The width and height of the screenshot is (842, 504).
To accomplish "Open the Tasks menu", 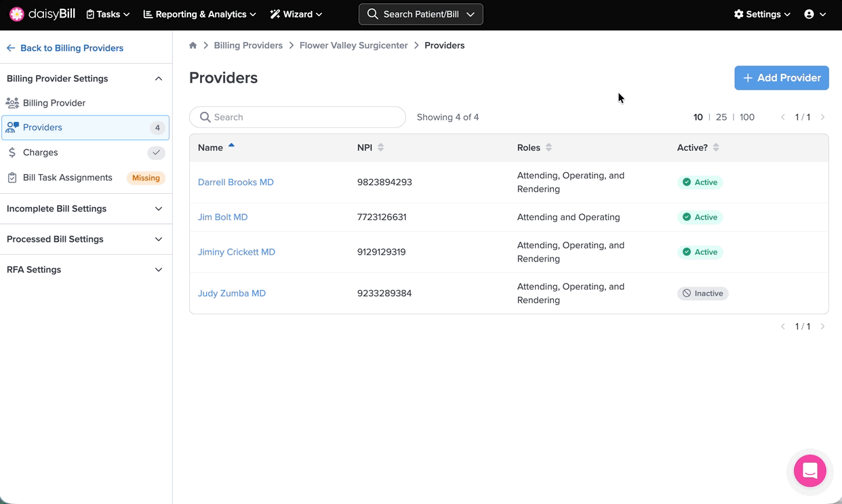I will (x=108, y=14).
